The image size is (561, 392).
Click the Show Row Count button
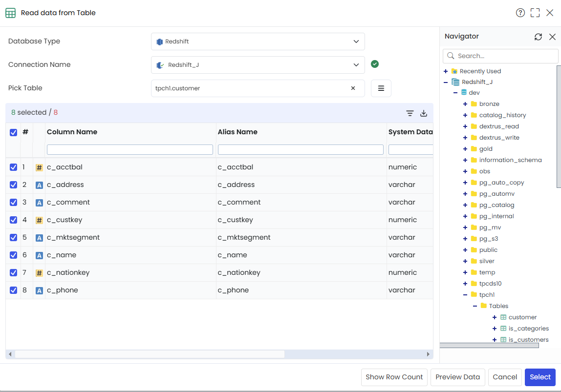click(x=394, y=377)
